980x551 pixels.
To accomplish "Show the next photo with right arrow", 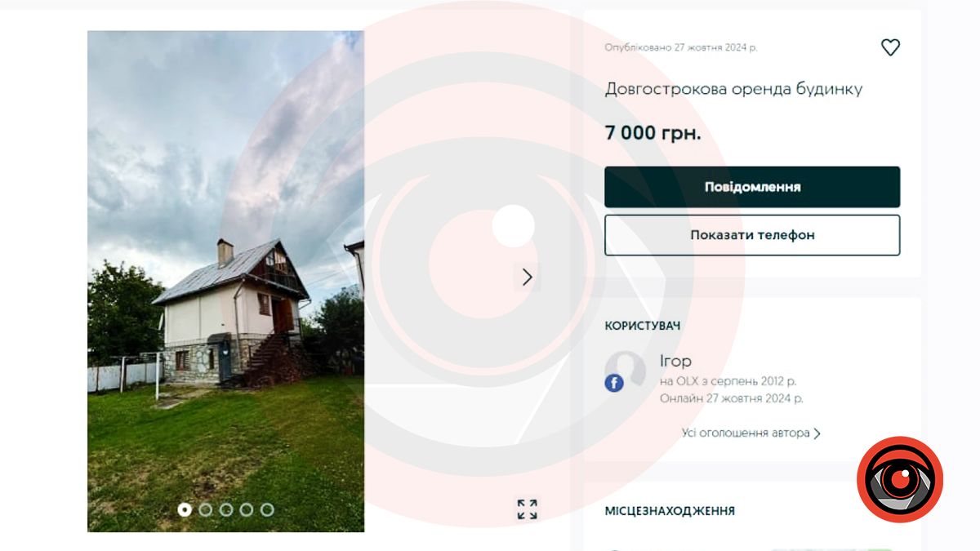I will point(528,278).
